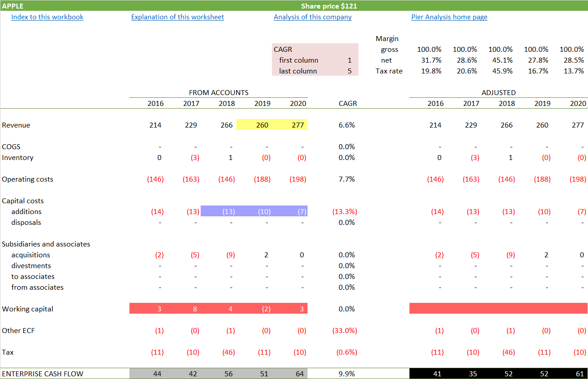This screenshot has width=588, height=379.
Task: Select yellow 2020 revenue cell 277
Action: [289, 125]
